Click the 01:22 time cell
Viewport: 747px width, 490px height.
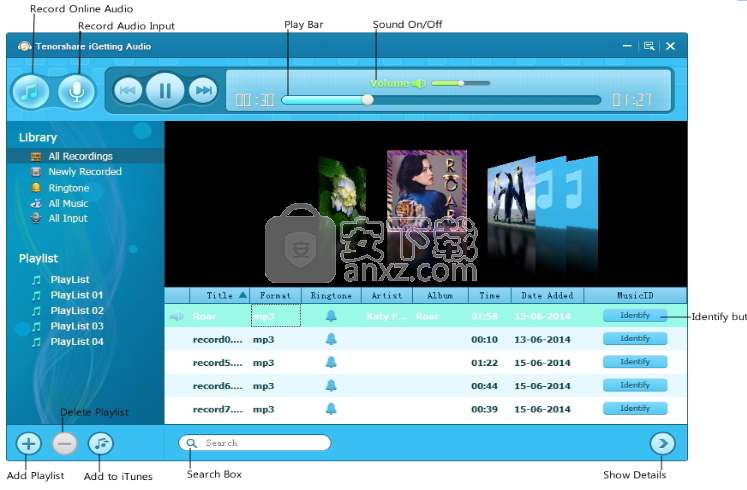(x=485, y=363)
